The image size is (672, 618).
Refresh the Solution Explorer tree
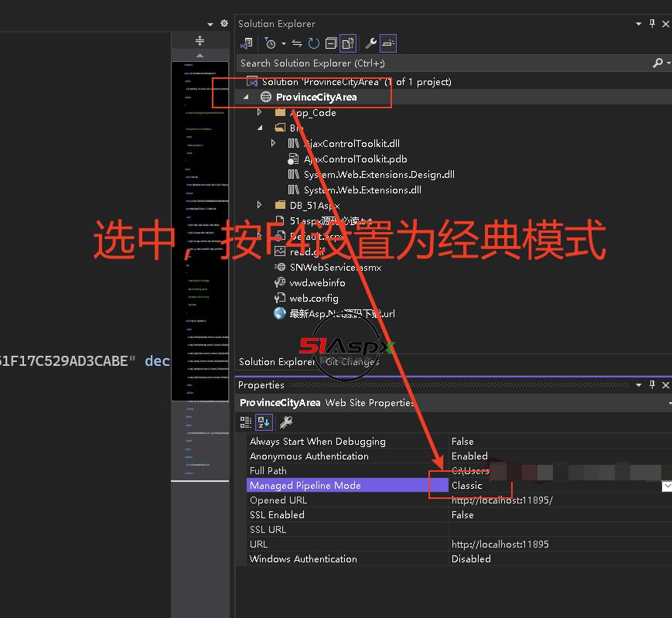click(x=313, y=43)
